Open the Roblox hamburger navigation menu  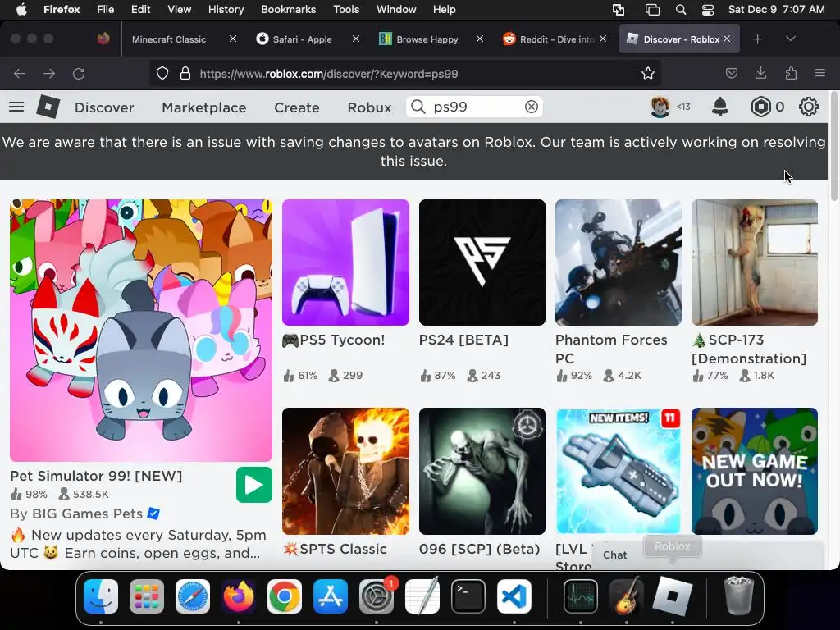16,107
